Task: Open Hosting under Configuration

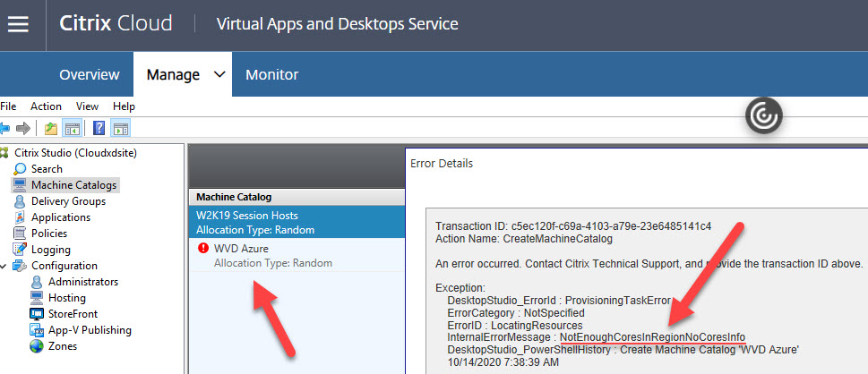Action: point(67,298)
